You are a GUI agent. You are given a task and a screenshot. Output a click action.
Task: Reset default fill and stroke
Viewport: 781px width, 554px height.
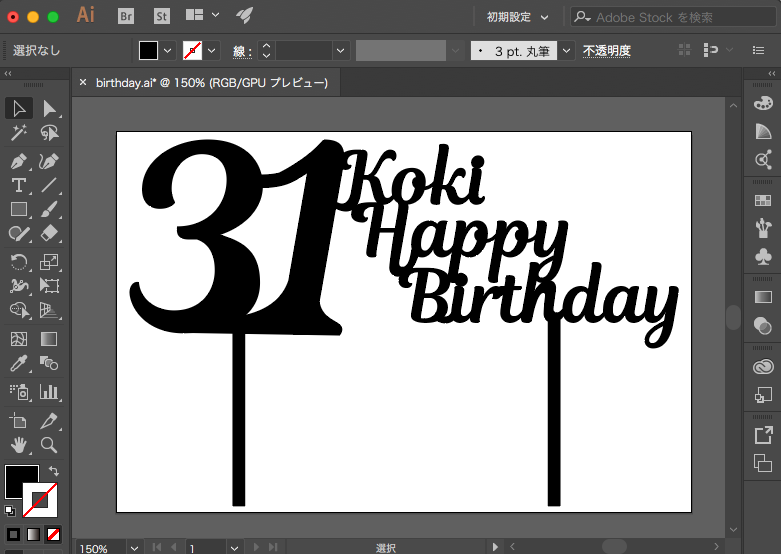(x=9, y=511)
